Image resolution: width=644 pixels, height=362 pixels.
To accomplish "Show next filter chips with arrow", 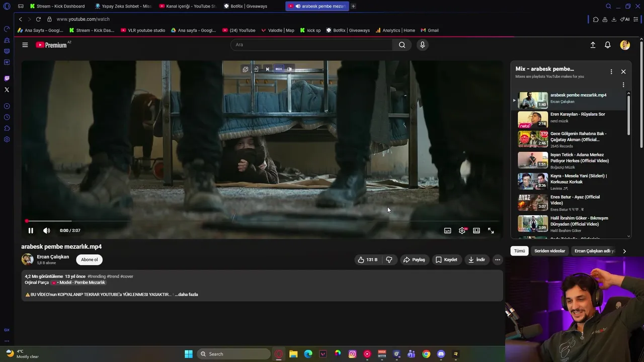I will 624,251.
